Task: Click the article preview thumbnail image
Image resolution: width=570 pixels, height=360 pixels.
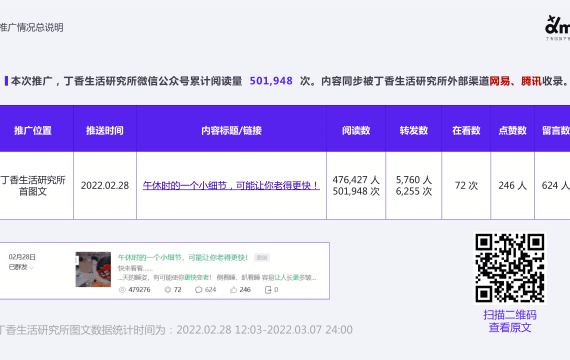Action: click(x=93, y=269)
